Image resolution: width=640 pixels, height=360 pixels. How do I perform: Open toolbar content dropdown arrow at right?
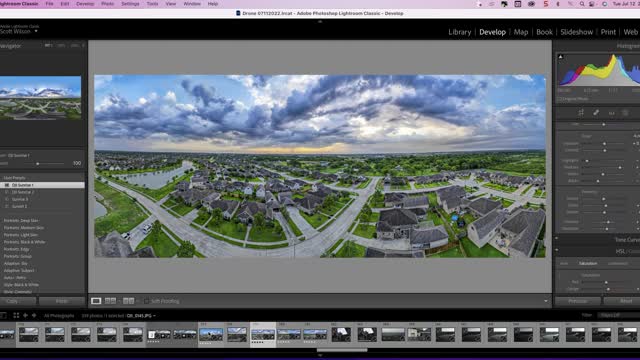coord(546,301)
